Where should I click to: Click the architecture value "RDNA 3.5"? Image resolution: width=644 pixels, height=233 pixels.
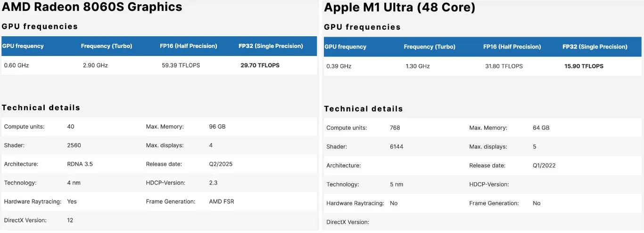[x=80, y=164]
